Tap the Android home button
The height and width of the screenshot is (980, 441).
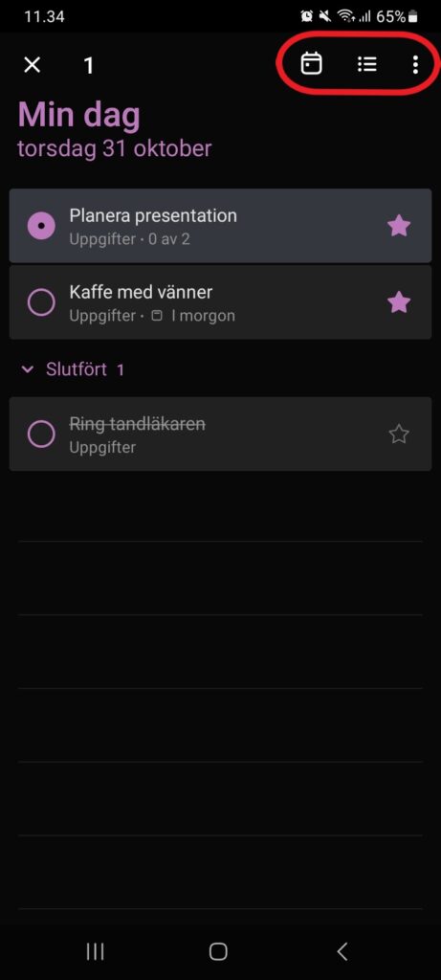(218, 951)
